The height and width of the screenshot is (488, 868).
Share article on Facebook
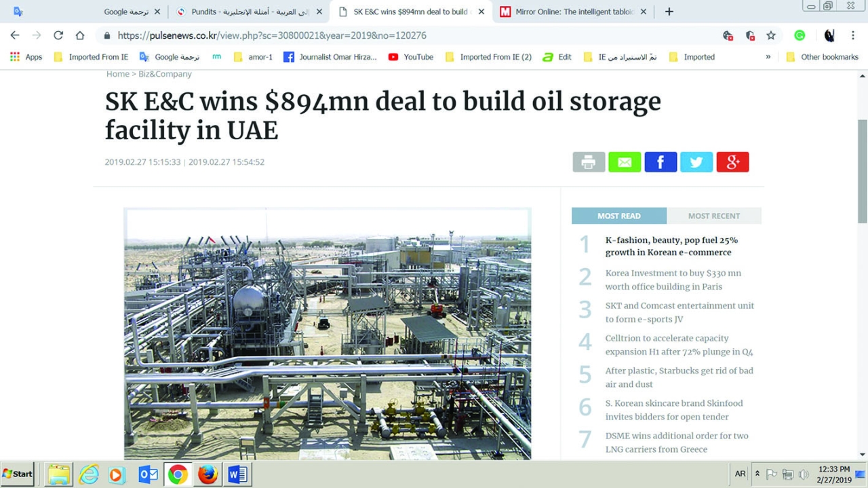coord(660,162)
